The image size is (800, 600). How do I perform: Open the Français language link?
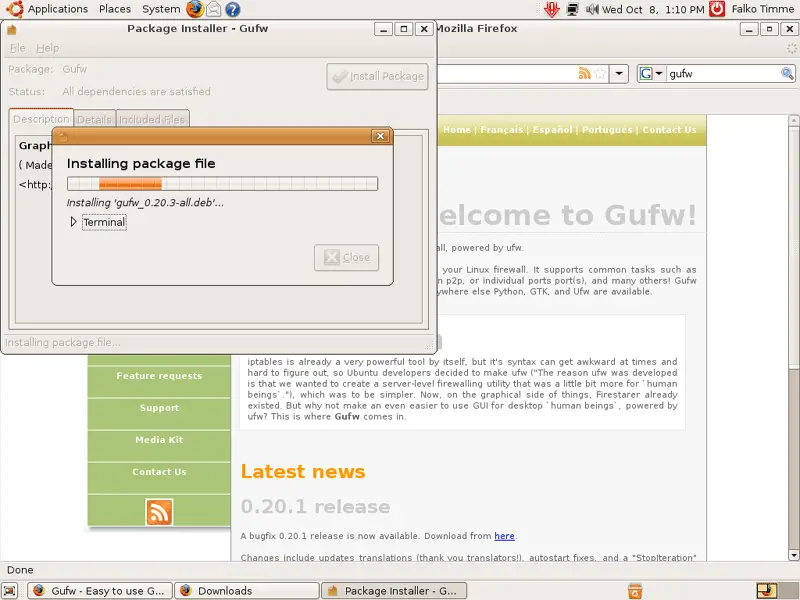coord(502,130)
